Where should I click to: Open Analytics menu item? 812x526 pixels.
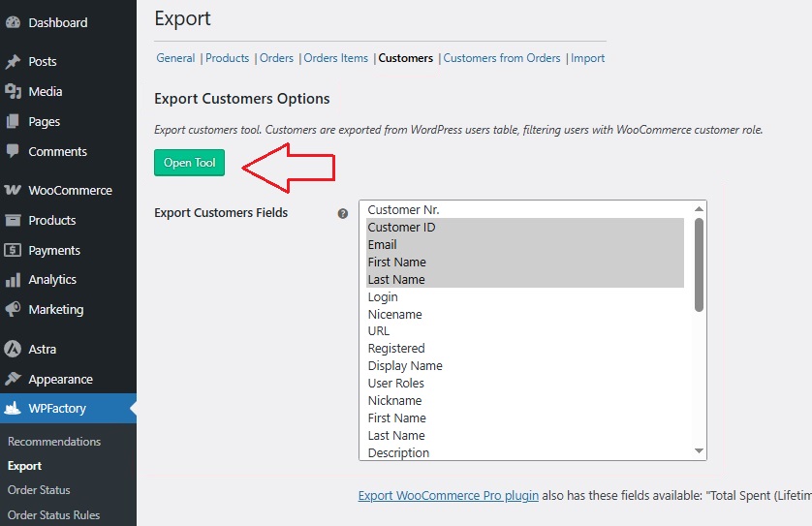point(52,280)
